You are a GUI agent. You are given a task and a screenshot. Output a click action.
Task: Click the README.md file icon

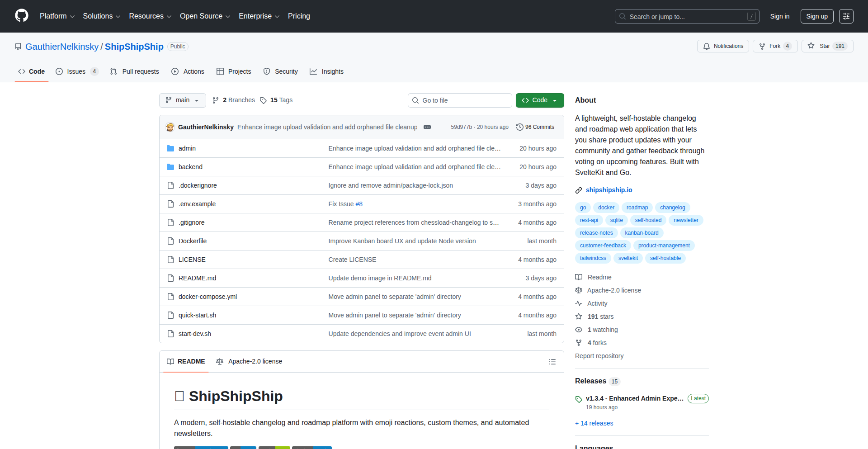(170, 278)
